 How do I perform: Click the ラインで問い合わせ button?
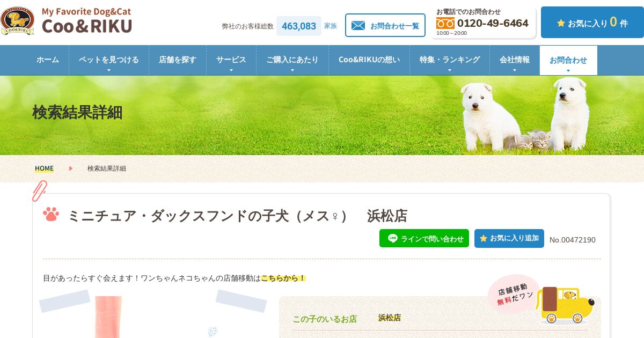(x=424, y=238)
